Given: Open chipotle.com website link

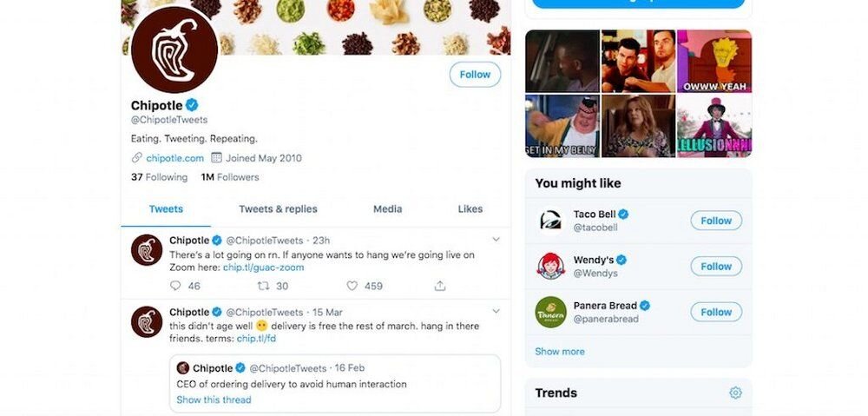Looking at the screenshot, I should tap(174, 158).
